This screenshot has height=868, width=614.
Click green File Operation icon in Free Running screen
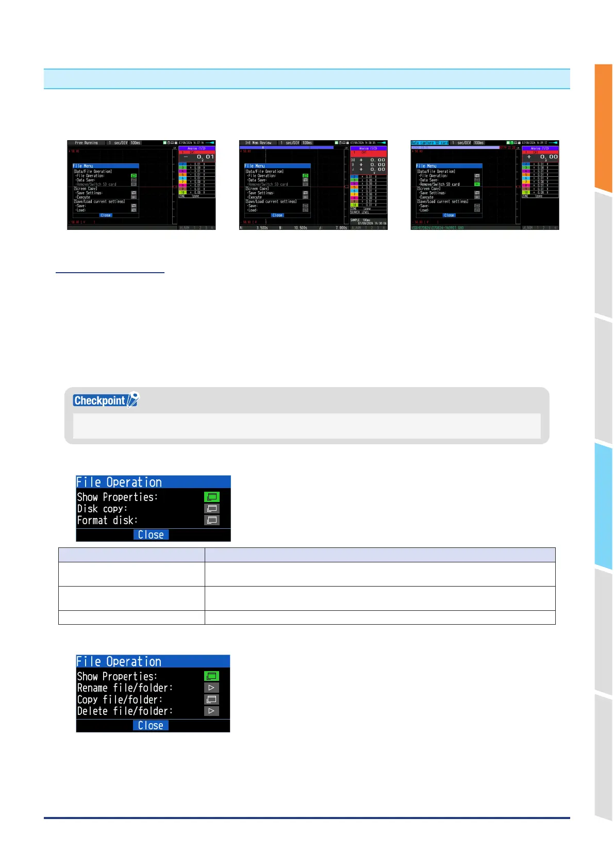pyautogui.click(x=134, y=176)
